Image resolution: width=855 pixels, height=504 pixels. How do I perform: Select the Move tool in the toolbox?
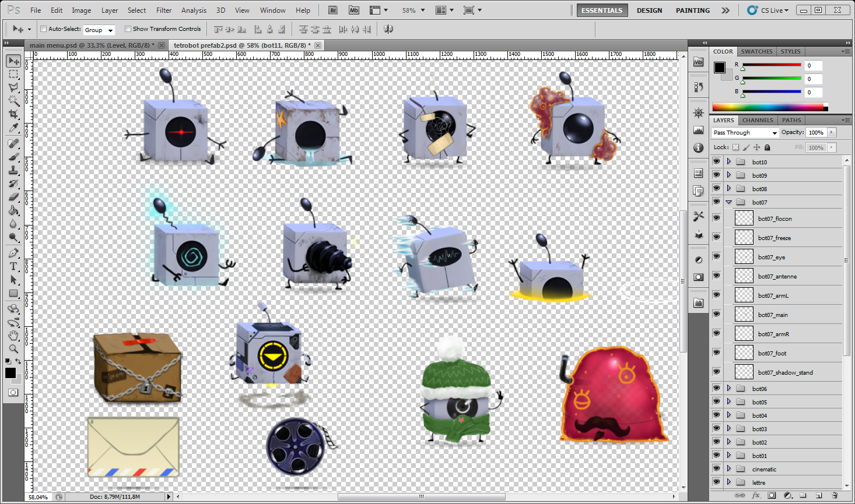[x=13, y=61]
